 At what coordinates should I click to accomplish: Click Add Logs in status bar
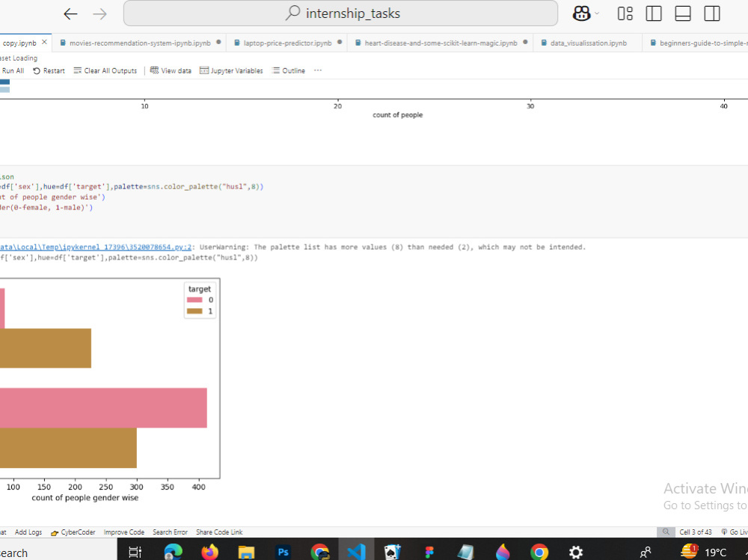click(28, 532)
